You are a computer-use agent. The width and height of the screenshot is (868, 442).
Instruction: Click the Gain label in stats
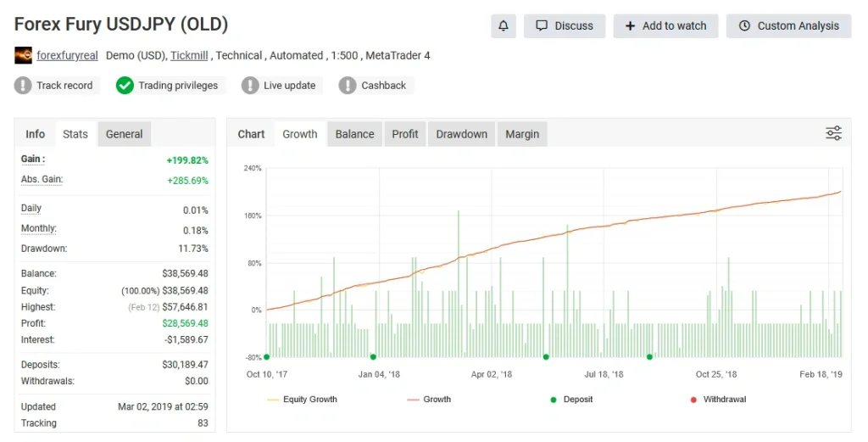(33, 159)
